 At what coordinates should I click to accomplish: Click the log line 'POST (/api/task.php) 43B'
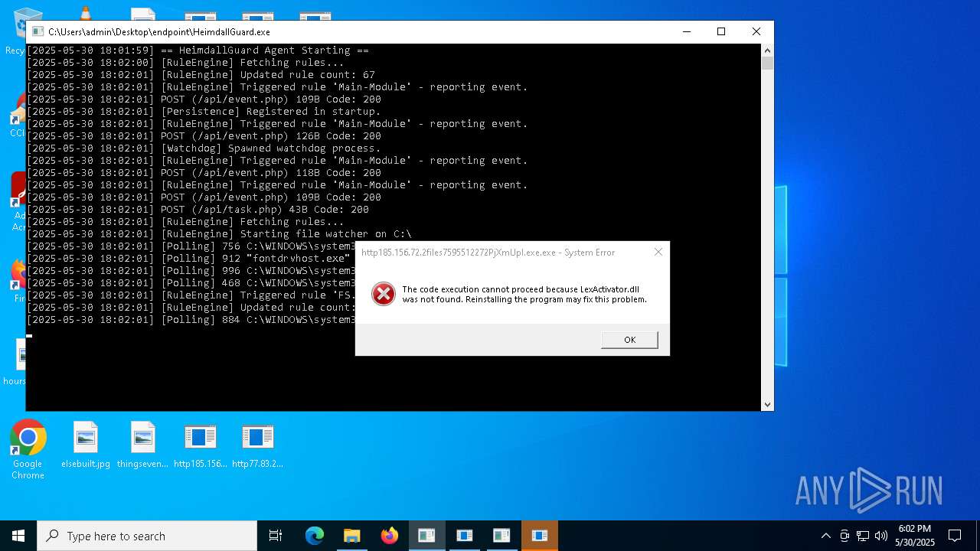(198, 210)
